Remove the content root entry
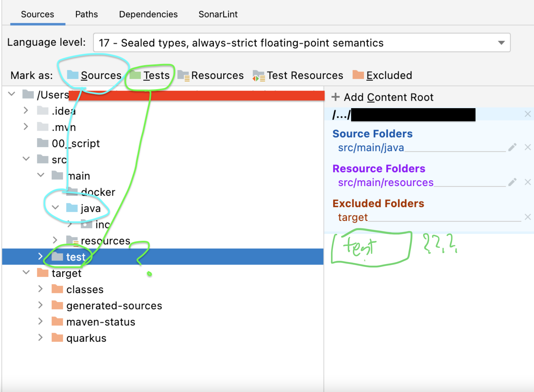Screen dimensions: 534x392 coord(527,114)
